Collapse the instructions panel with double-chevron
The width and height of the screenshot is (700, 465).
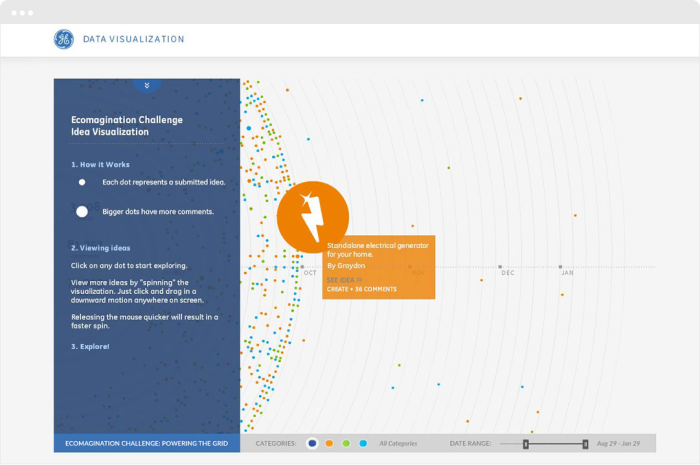pyautogui.click(x=147, y=85)
